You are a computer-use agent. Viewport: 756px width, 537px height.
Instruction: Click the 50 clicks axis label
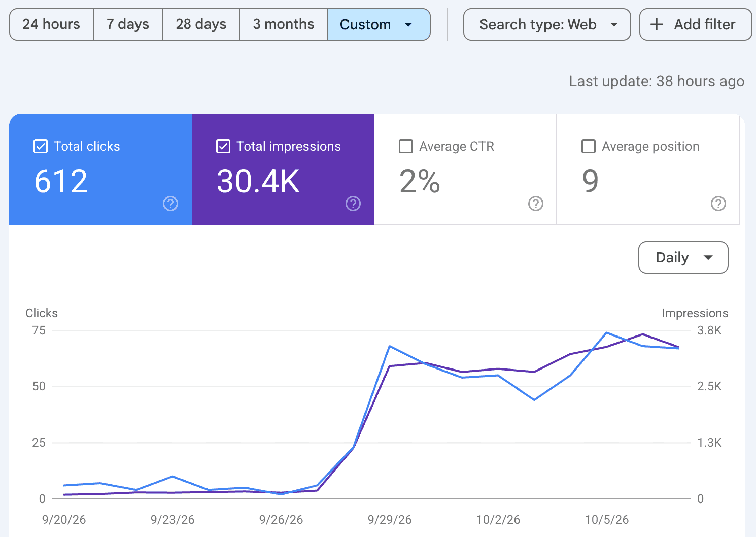coord(39,386)
